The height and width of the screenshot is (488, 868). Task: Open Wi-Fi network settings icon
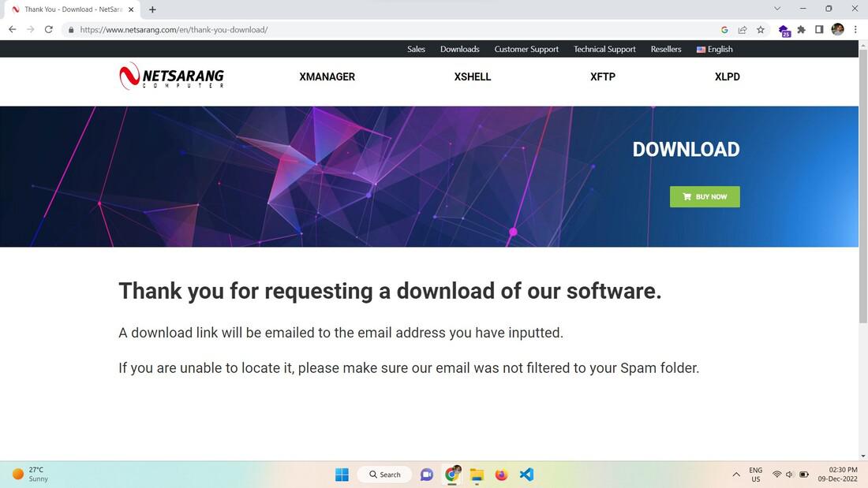(x=776, y=475)
